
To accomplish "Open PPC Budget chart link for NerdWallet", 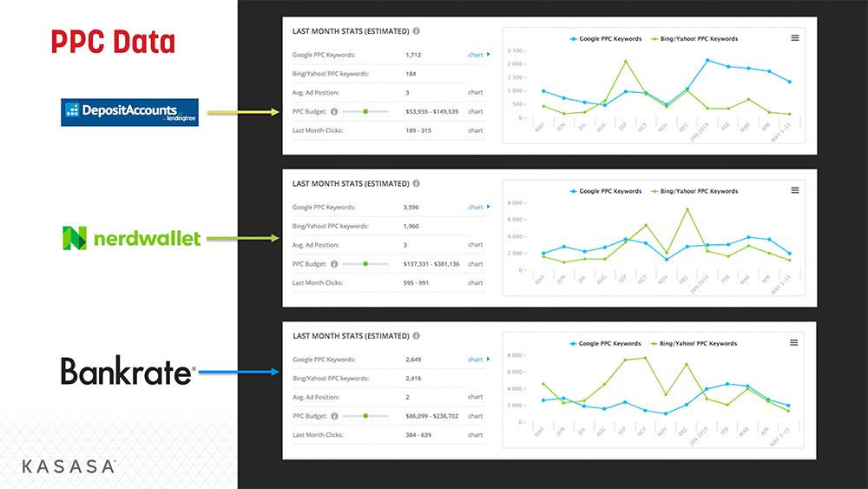I will [x=476, y=264].
